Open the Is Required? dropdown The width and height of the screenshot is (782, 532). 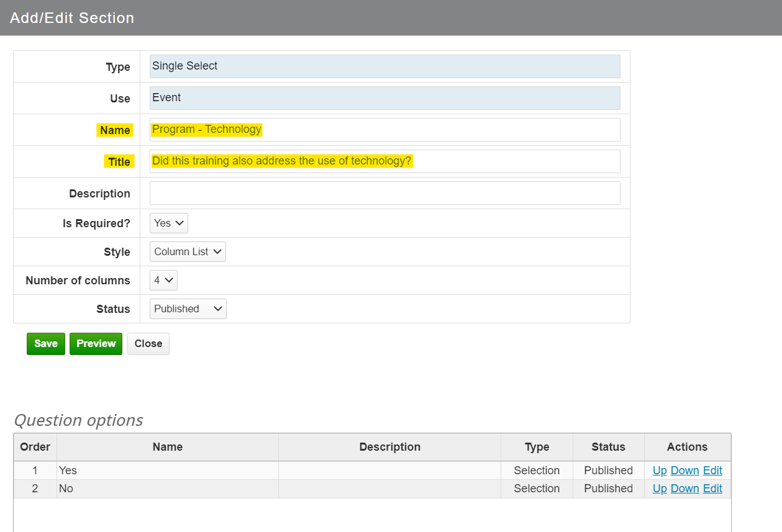pyautogui.click(x=168, y=223)
